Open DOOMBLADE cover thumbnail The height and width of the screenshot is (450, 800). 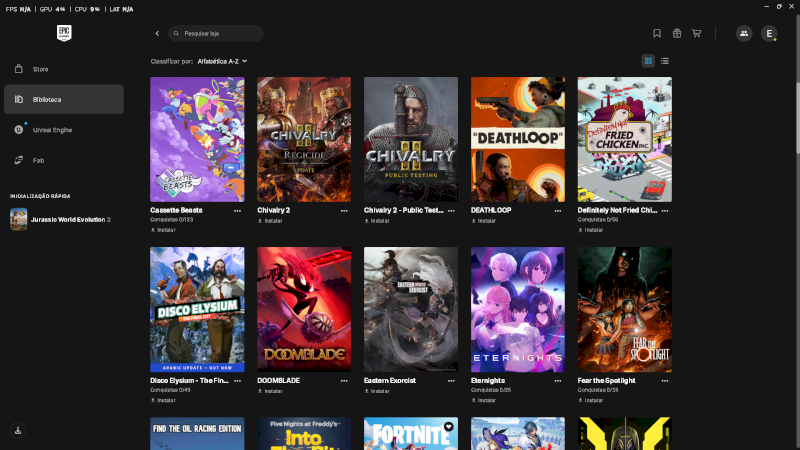click(304, 310)
